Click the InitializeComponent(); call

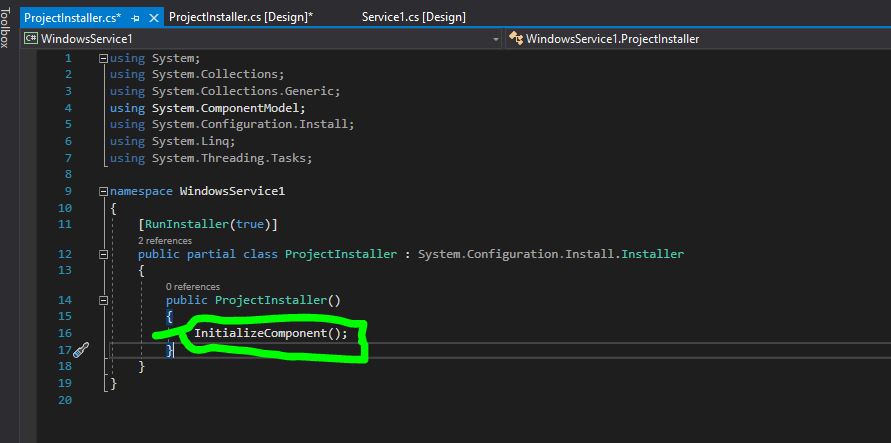tap(270, 333)
